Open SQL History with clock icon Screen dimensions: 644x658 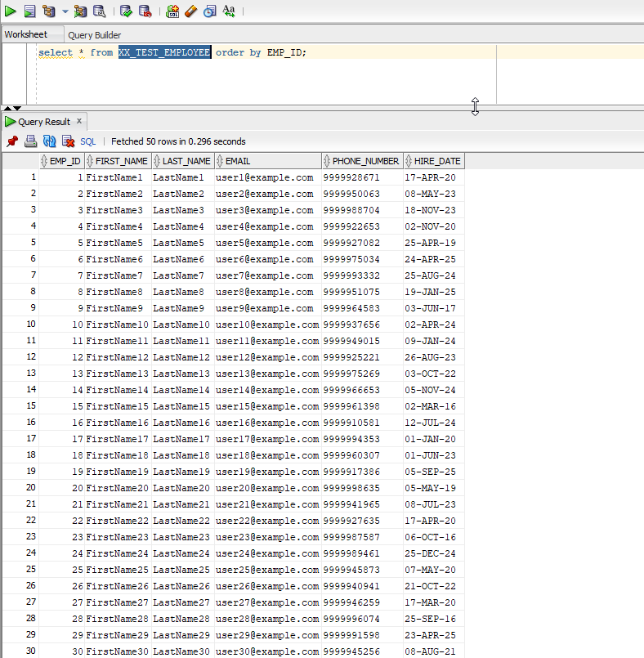pos(210,11)
